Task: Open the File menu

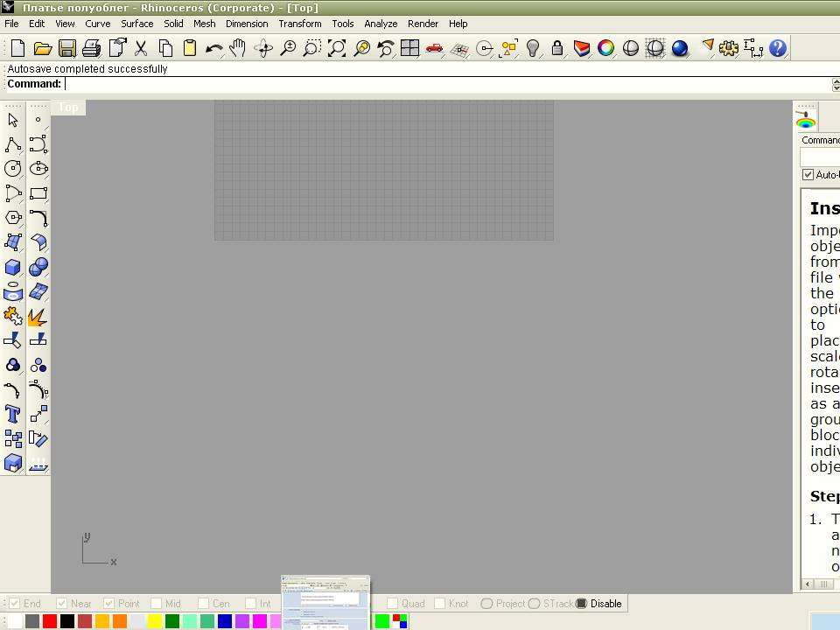Action: pos(11,24)
